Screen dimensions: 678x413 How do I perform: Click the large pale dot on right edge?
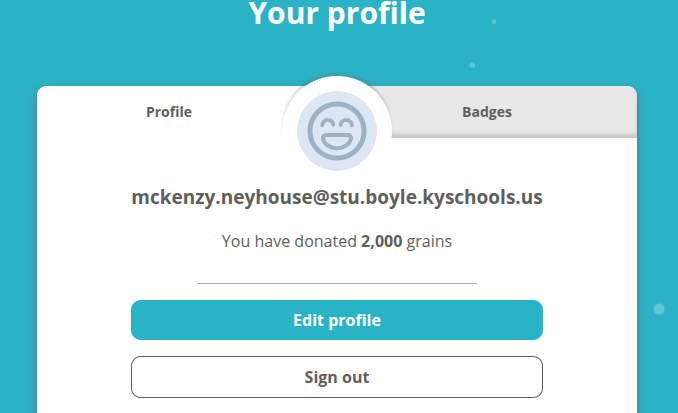click(659, 309)
